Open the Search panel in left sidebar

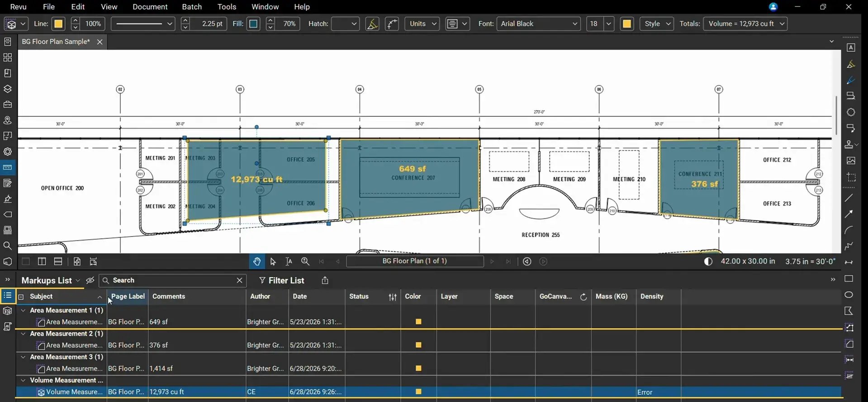pyautogui.click(x=7, y=246)
